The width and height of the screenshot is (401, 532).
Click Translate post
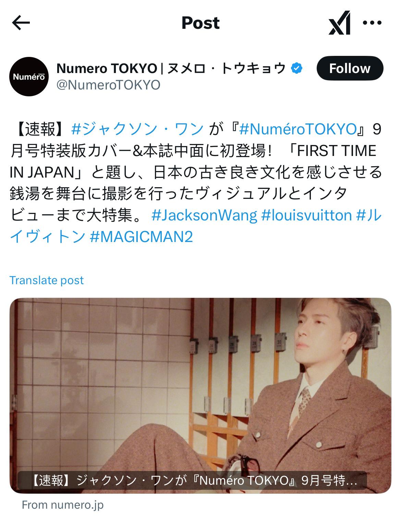(47, 280)
